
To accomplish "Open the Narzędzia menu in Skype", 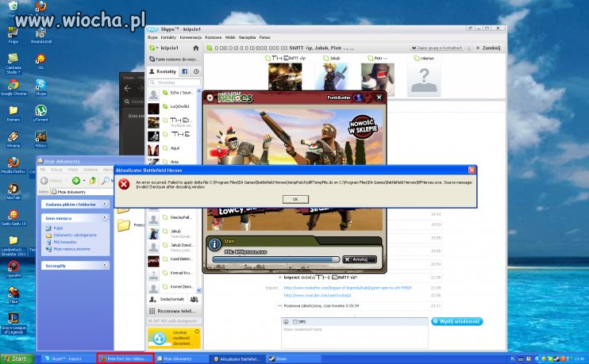I will pyautogui.click(x=247, y=37).
